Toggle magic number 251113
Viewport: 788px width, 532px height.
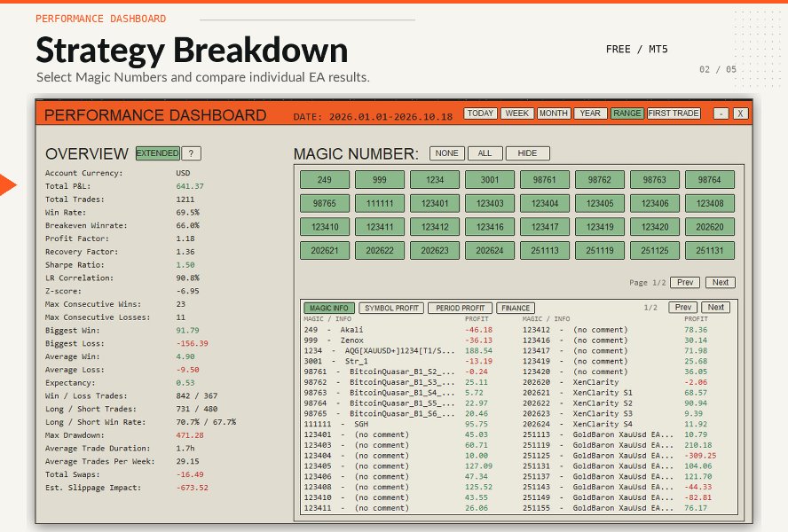pos(545,251)
